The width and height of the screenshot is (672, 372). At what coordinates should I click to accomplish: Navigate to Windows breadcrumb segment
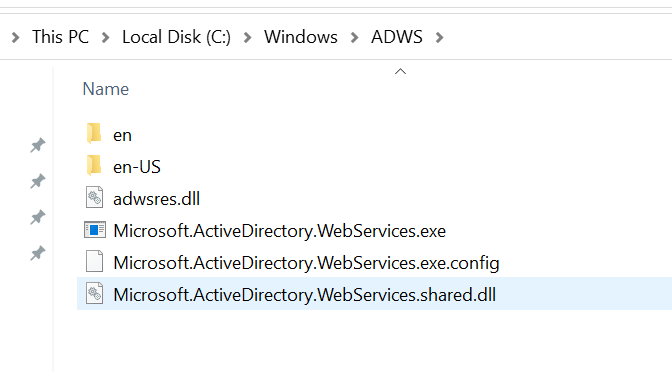tap(300, 37)
